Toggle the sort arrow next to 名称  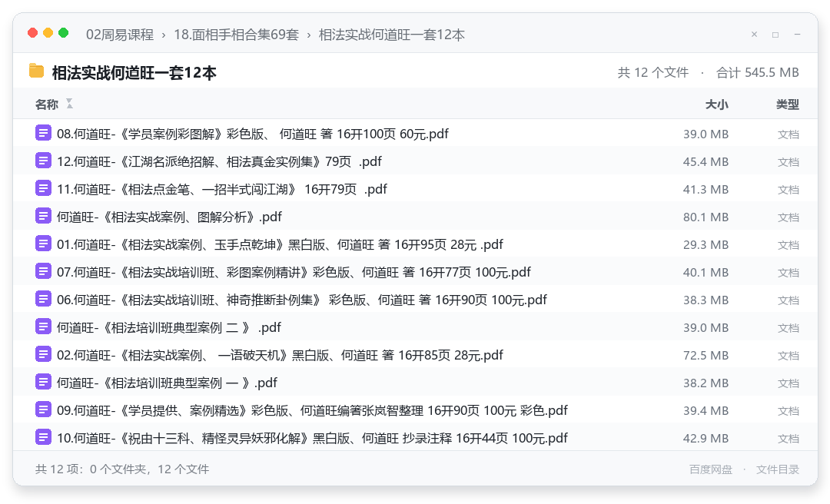click(69, 104)
